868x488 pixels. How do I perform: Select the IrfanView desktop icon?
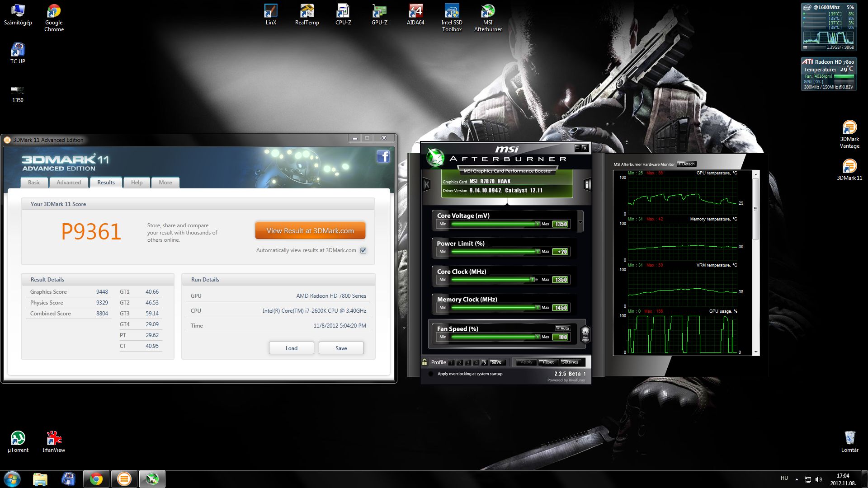pos(54,442)
